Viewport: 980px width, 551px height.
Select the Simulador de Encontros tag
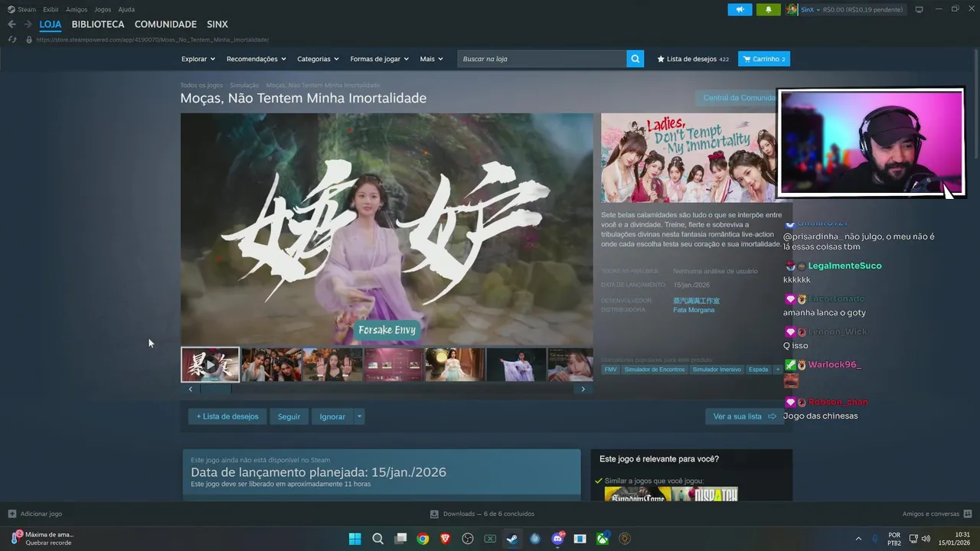pos(654,370)
